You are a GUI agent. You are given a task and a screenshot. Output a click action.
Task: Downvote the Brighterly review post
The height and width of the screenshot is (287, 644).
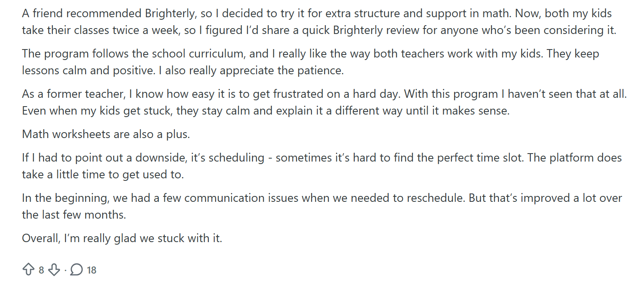click(54, 270)
